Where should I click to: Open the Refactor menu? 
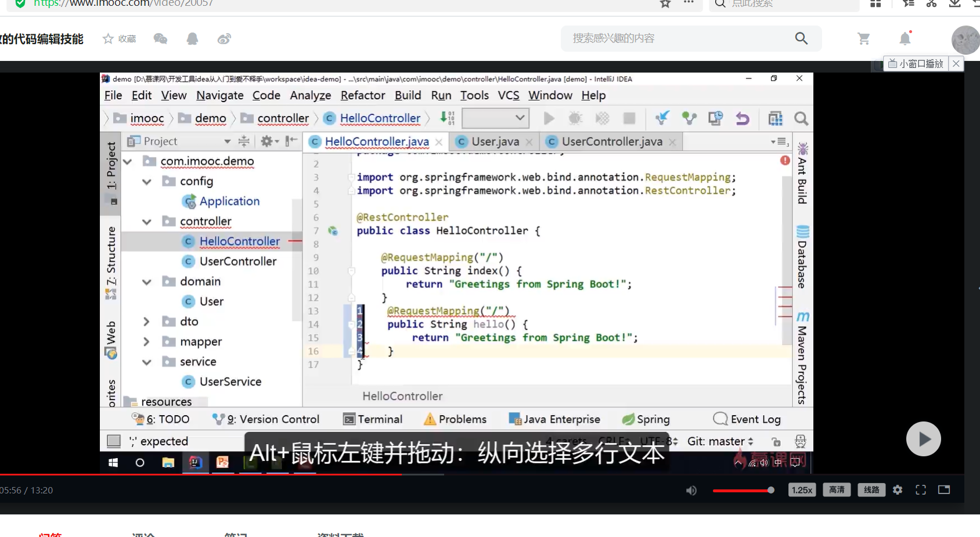(363, 95)
